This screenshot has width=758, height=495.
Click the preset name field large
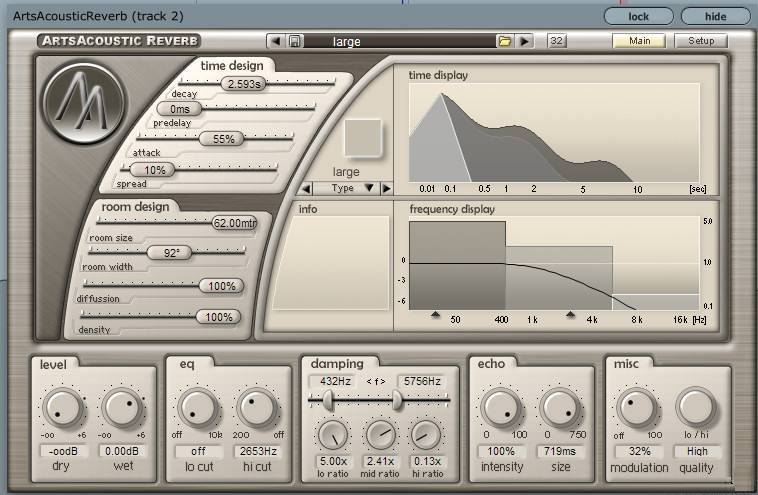[400, 42]
